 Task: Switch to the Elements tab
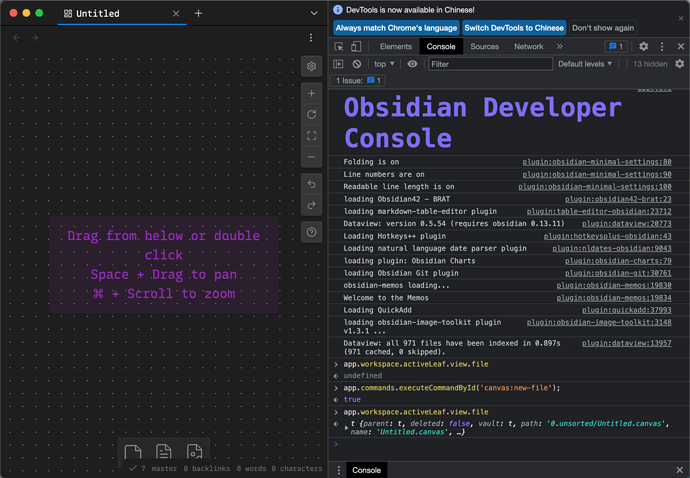click(396, 46)
